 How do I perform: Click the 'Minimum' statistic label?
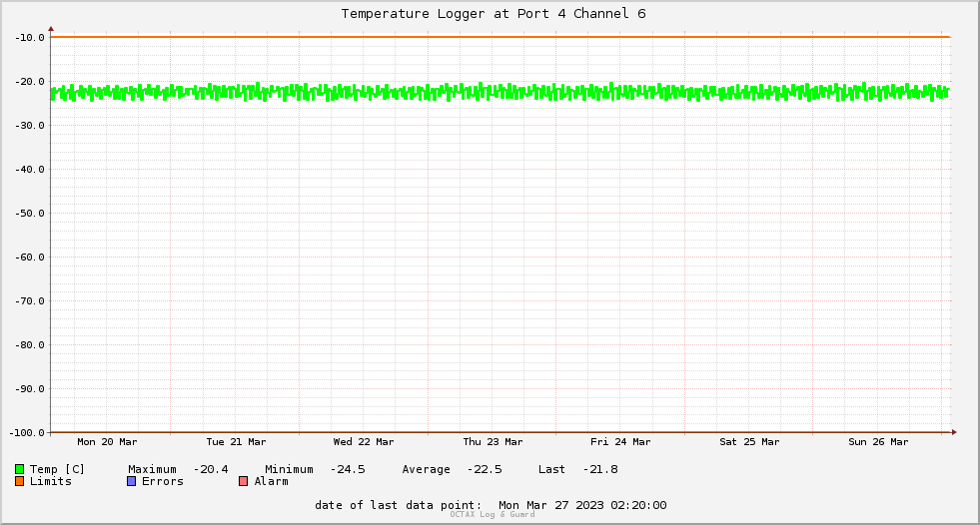click(289, 469)
